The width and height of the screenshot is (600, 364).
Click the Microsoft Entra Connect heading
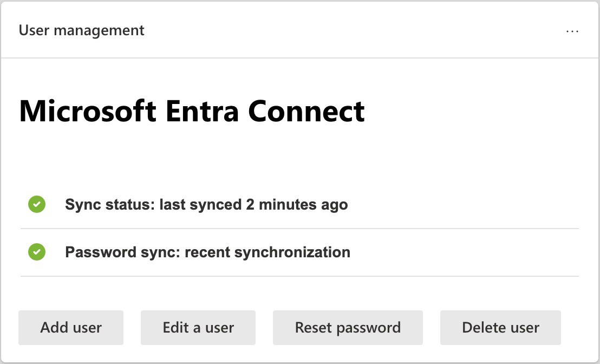[x=192, y=111]
